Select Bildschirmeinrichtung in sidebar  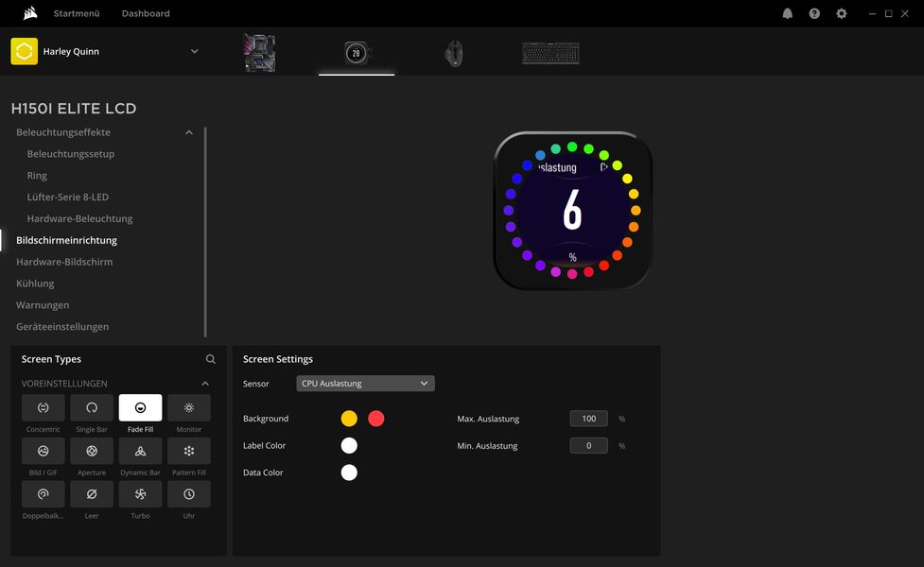tap(66, 240)
